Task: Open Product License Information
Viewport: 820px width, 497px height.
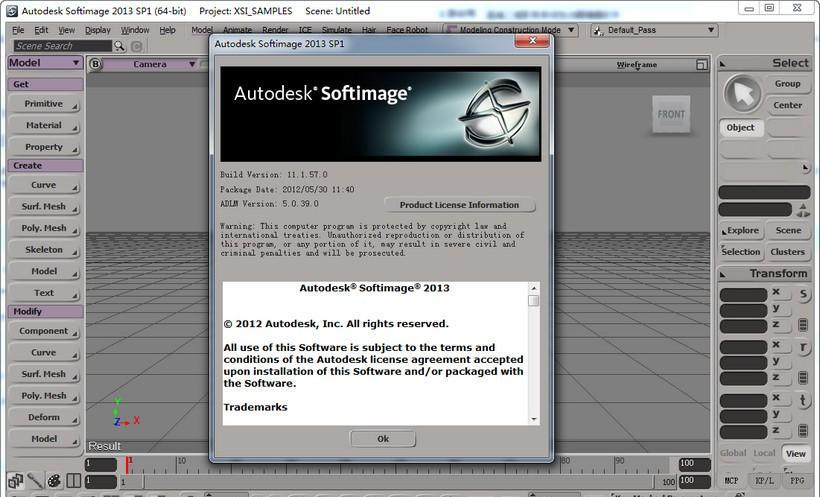Action: click(x=459, y=205)
